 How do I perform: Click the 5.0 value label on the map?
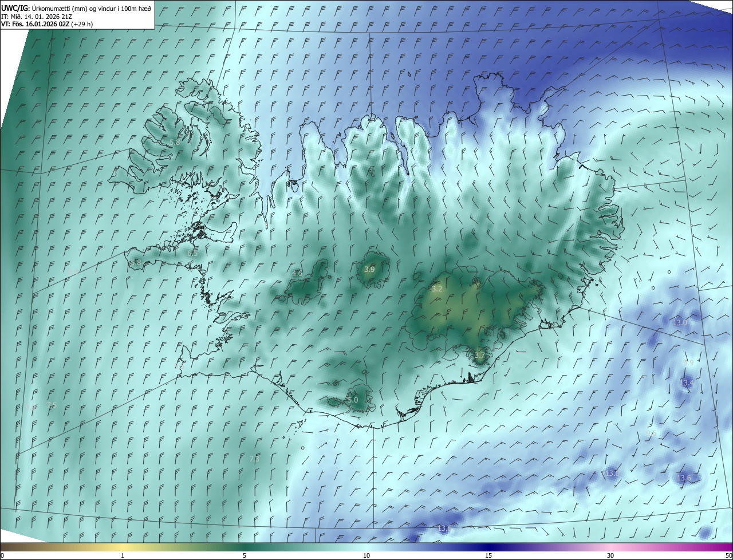353,400
